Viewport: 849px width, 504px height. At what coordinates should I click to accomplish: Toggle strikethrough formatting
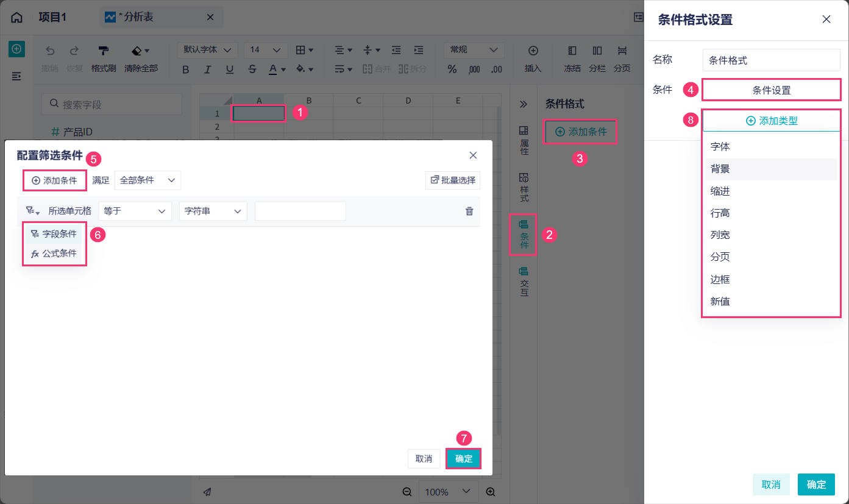click(252, 69)
